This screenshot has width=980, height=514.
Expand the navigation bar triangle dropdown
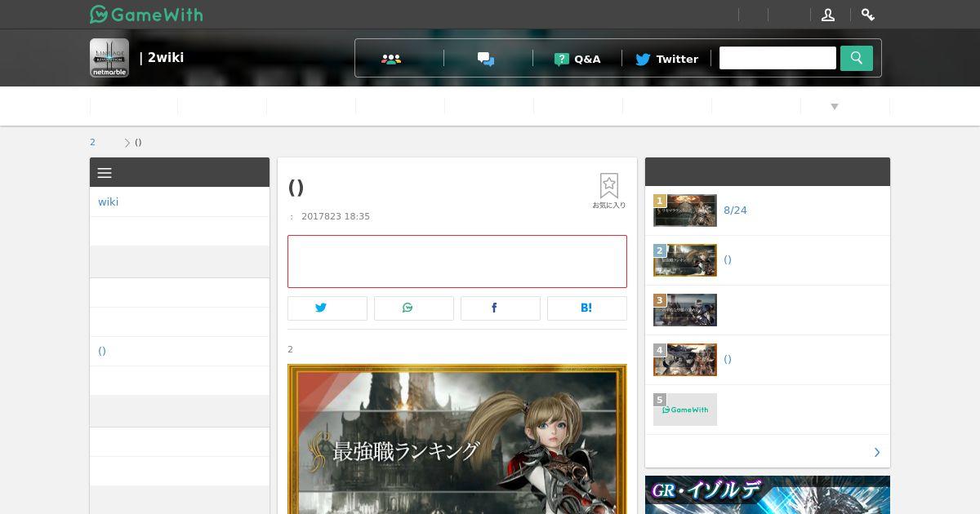(x=835, y=106)
